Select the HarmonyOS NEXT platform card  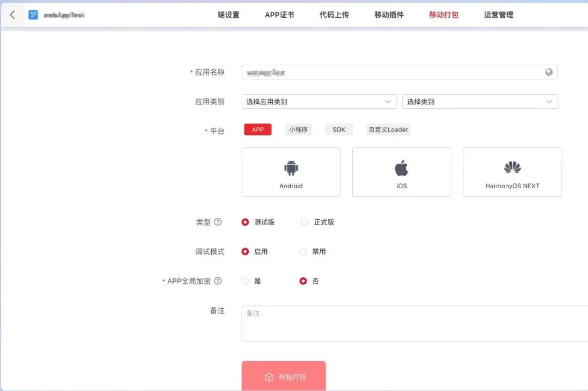click(x=512, y=172)
